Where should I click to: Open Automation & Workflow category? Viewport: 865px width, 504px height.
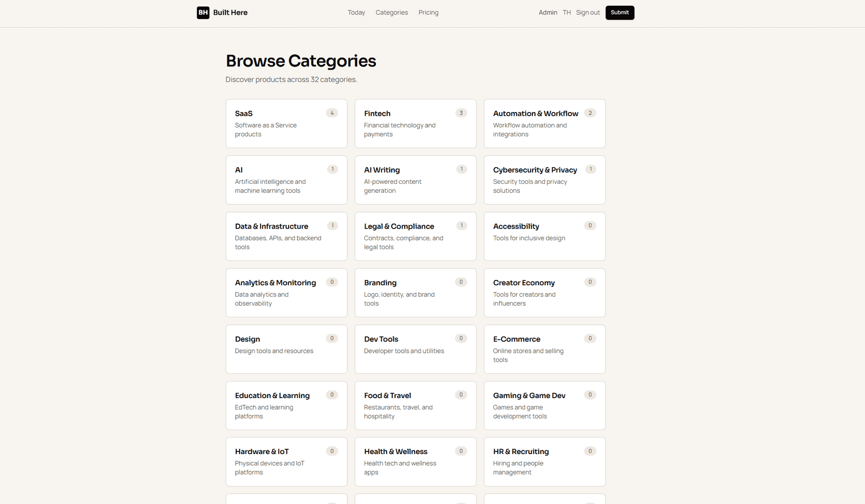click(x=545, y=124)
